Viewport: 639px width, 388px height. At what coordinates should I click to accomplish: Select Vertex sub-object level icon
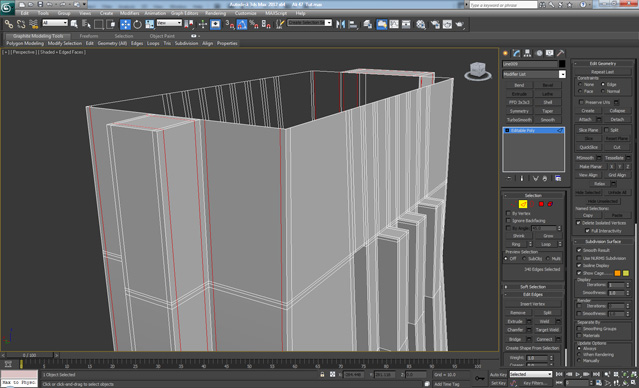tap(513, 204)
